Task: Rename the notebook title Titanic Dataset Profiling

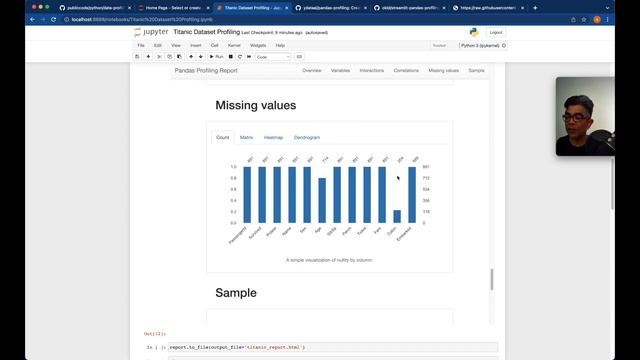Action: pyautogui.click(x=207, y=32)
